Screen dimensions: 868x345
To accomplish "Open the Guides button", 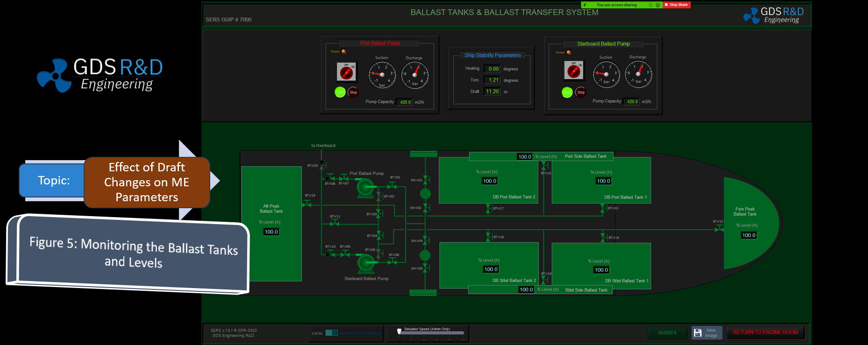I will [667, 333].
